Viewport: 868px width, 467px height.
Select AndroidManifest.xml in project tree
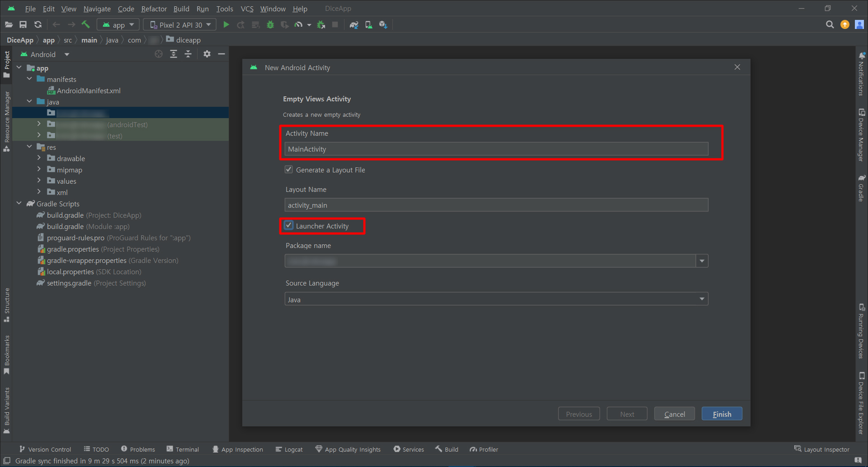coord(84,91)
